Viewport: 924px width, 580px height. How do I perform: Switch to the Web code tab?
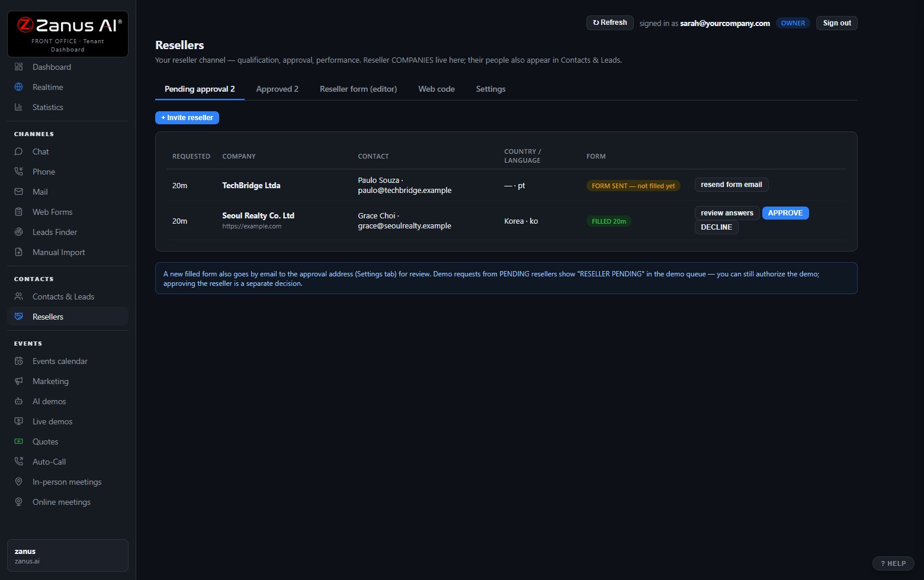(x=437, y=89)
